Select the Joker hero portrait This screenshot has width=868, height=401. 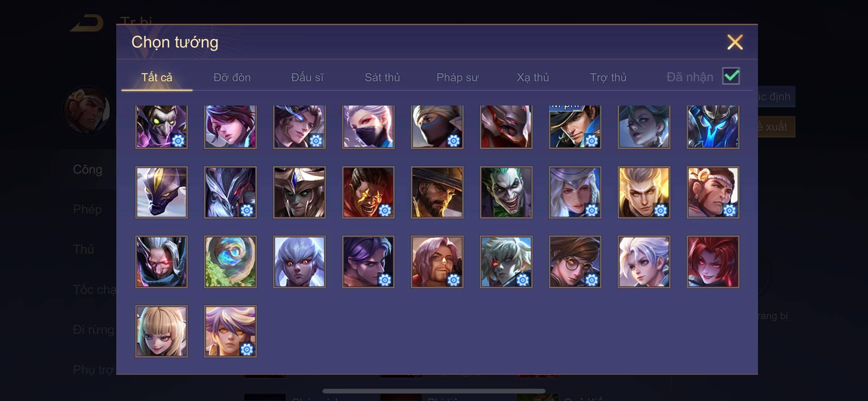[506, 192]
